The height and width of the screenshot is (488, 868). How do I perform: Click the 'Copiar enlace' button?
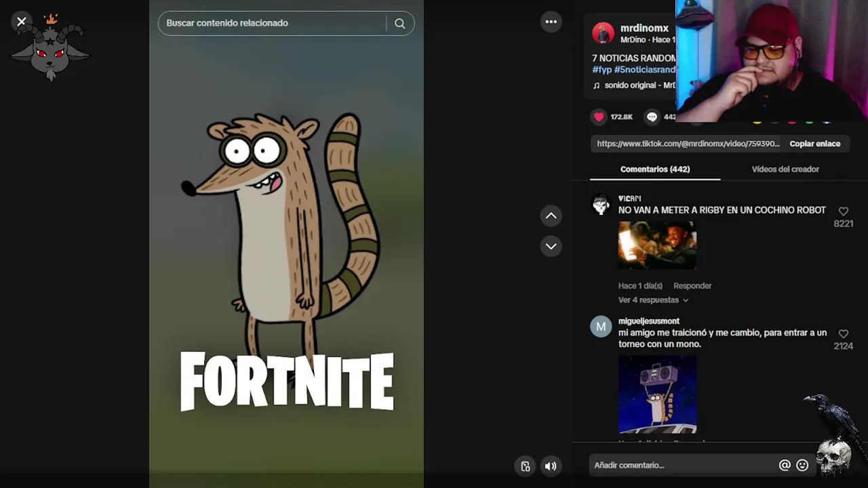814,144
